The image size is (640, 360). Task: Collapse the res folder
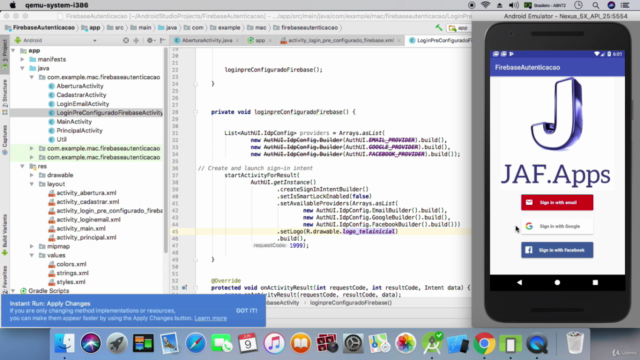(x=22, y=167)
